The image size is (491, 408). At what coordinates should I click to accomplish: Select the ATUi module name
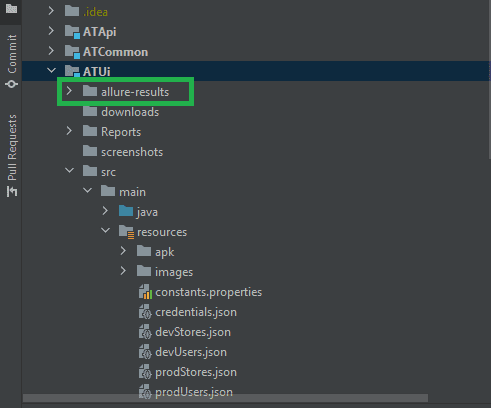coord(97,71)
